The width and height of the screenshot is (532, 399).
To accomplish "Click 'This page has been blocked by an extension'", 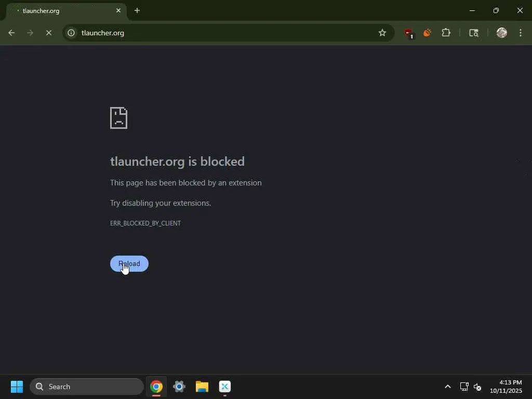I will click(186, 183).
